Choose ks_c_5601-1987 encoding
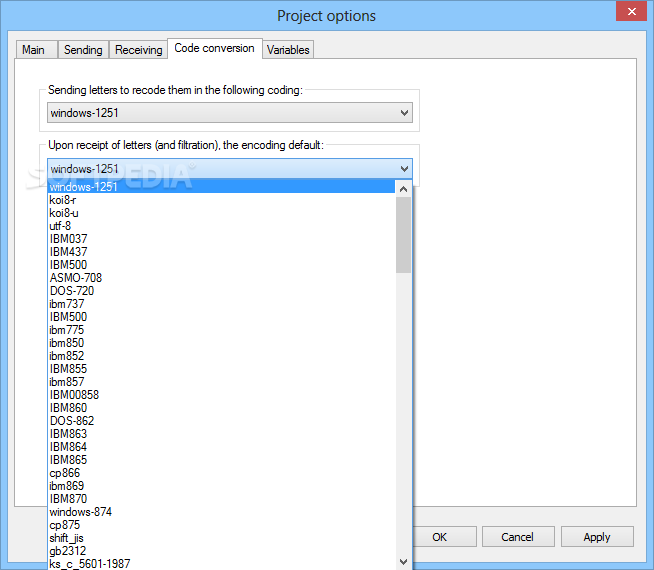654x570 pixels. coord(221,564)
